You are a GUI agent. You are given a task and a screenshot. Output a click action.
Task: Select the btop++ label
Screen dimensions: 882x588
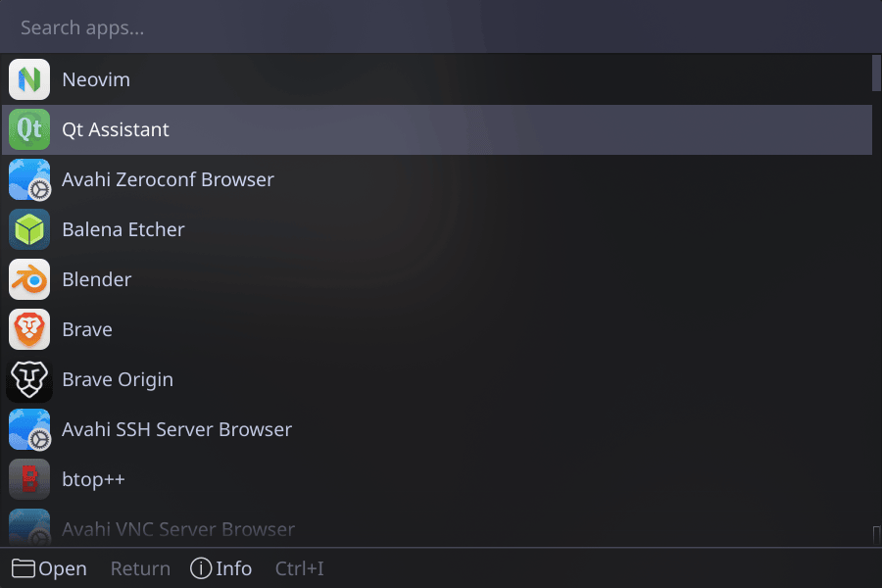[x=93, y=480]
